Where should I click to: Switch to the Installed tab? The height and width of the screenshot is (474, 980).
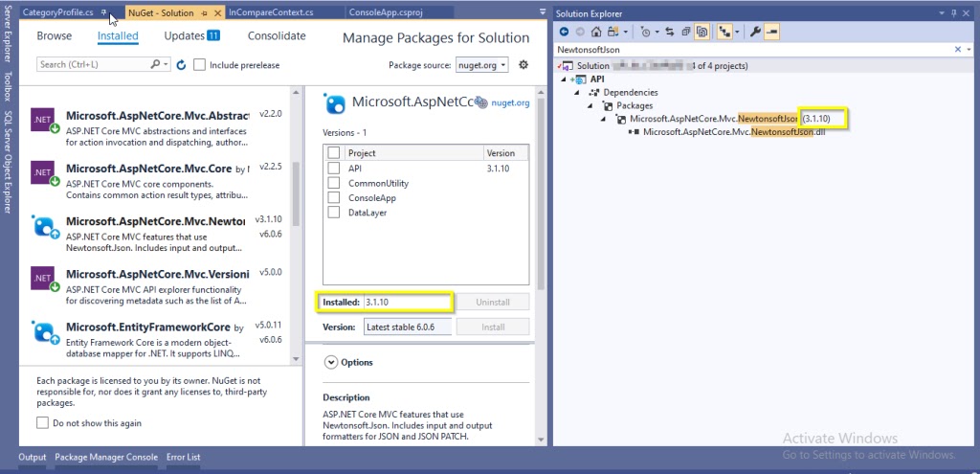118,36
